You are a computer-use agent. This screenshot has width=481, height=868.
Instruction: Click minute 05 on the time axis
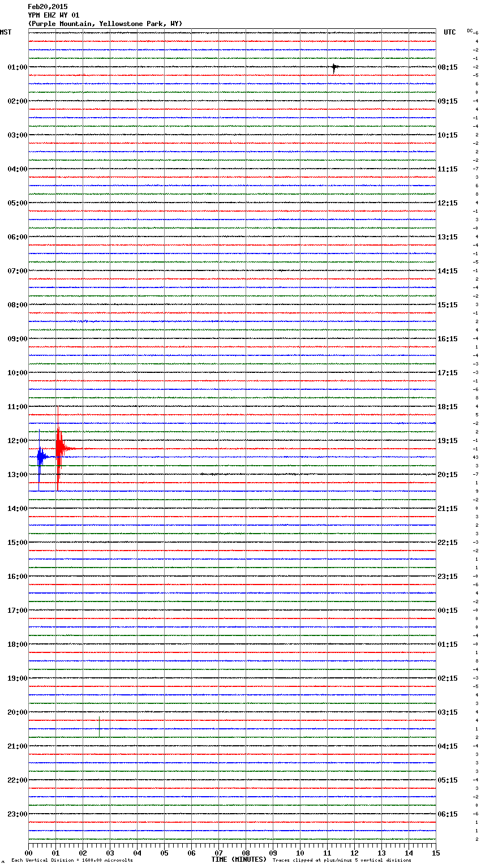[x=164, y=852]
